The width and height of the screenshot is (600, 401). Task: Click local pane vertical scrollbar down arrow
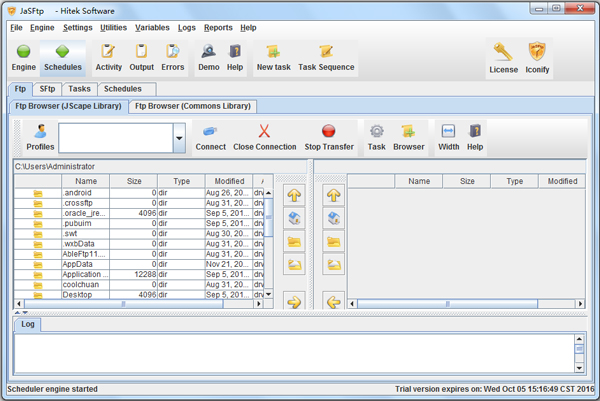coord(269,294)
